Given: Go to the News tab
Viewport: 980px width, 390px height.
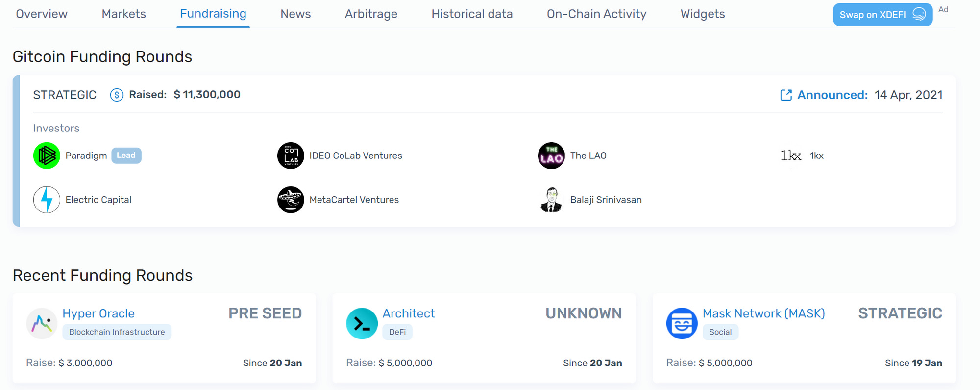Looking at the screenshot, I should click(x=295, y=14).
